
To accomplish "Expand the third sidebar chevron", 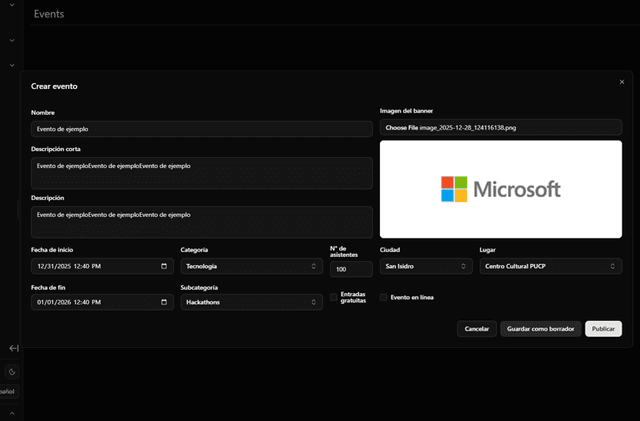I will [12, 65].
